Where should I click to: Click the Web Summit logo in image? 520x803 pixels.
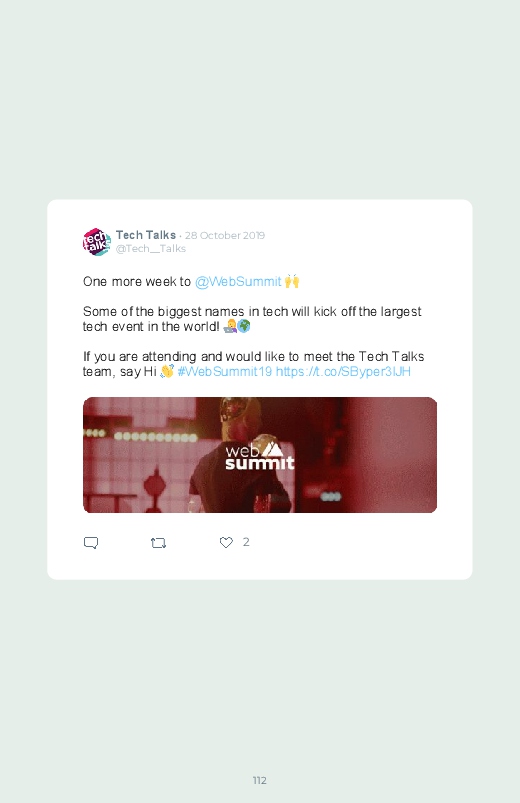[260, 456]
